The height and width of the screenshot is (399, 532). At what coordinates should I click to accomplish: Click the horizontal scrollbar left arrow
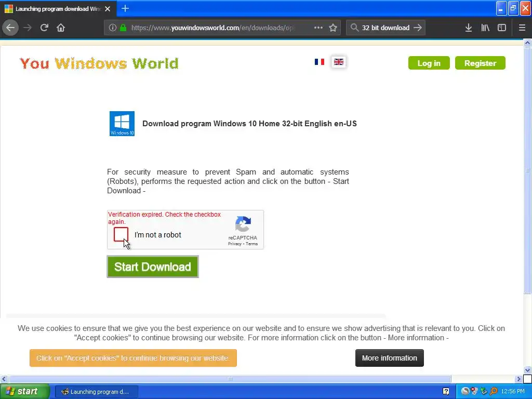4,379
